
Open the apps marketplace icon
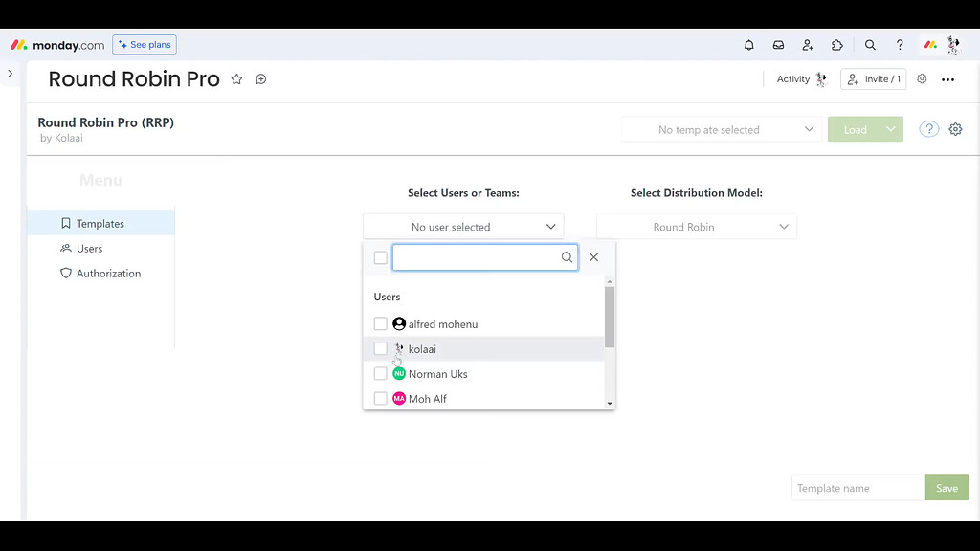coord(837,44)
